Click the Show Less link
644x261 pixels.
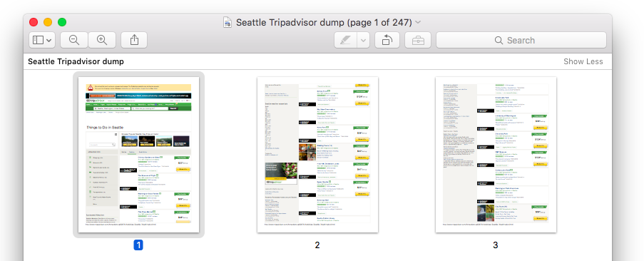click(x=583, y=61)
